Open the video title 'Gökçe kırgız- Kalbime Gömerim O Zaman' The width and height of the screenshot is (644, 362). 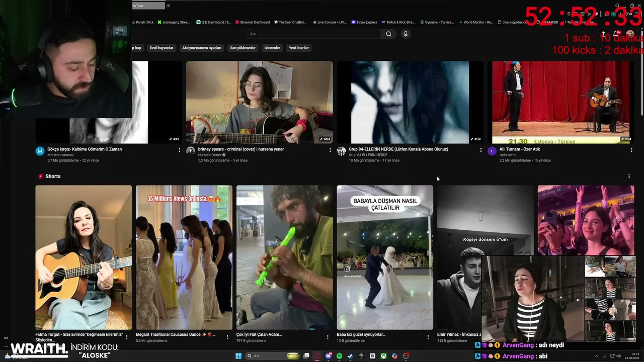click(85, 149)
